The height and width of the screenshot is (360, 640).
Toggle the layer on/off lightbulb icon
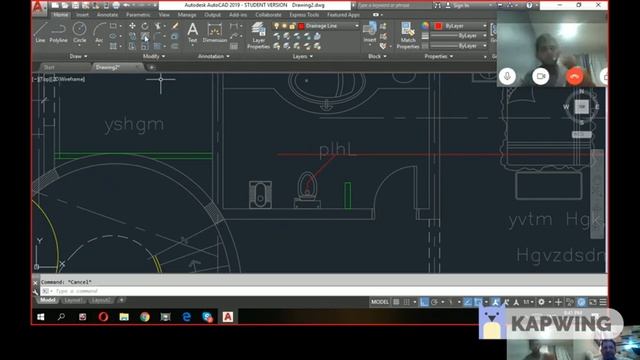click(276, 26)
